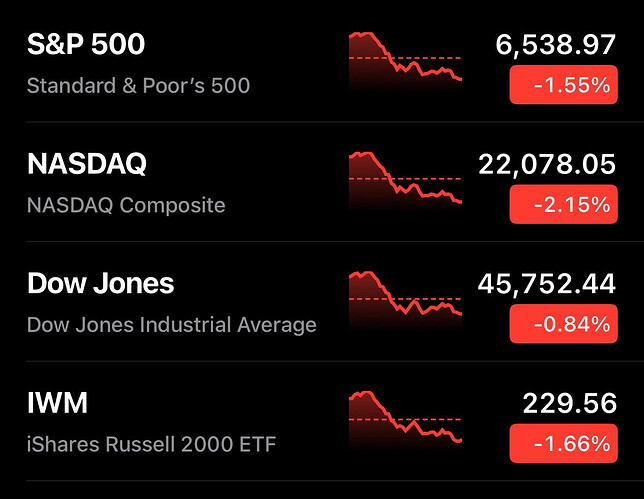Select the S&P 500 price 6,538.97
The width and height of the screenshot is (644, 499).
point(556,45)
